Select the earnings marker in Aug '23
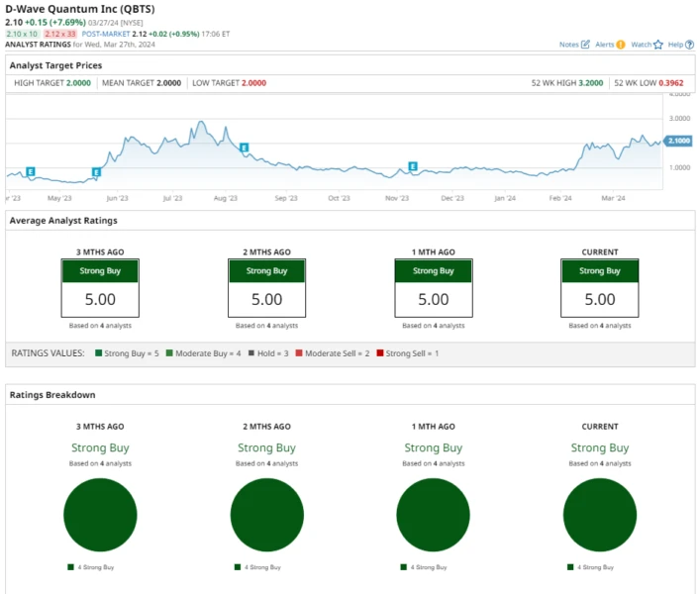 (x=244, y=148)
